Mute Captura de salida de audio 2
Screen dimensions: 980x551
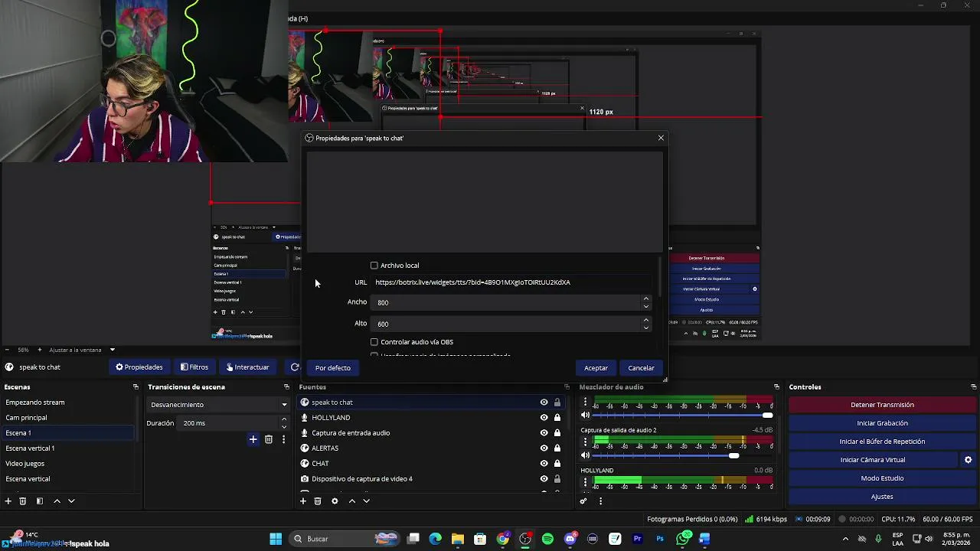[x=586, y=455]
